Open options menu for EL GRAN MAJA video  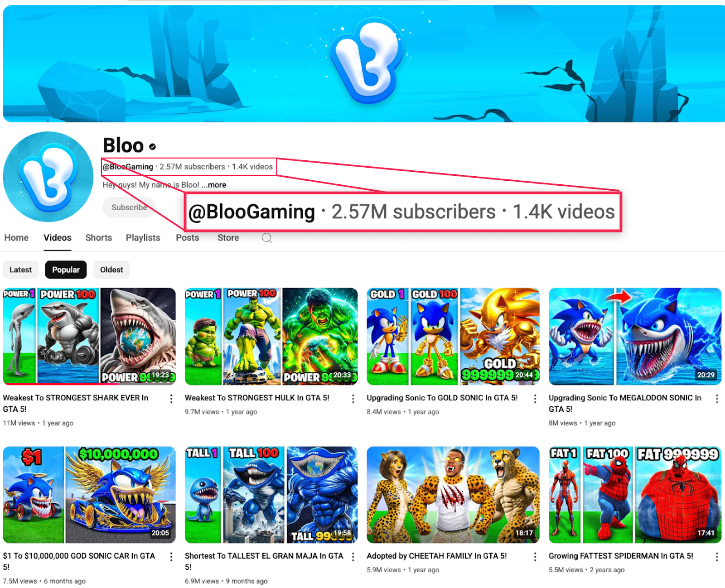point(353,557)
